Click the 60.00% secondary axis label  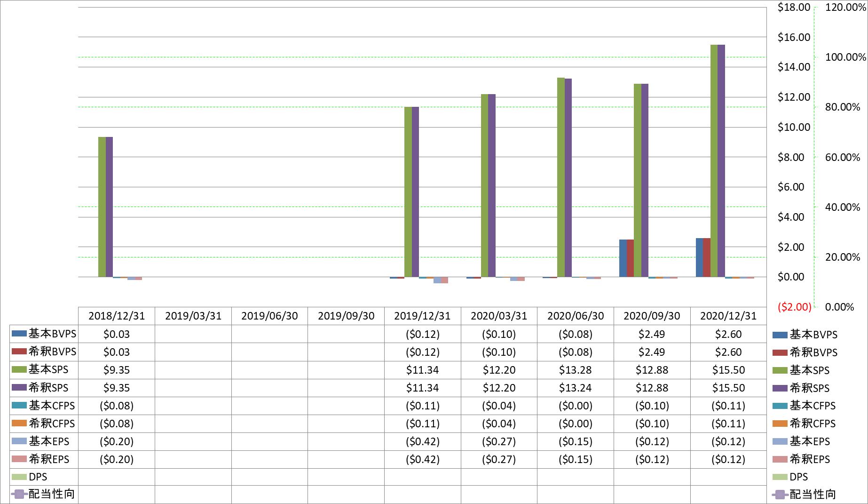pyautogui.click(x=843, y=157)
